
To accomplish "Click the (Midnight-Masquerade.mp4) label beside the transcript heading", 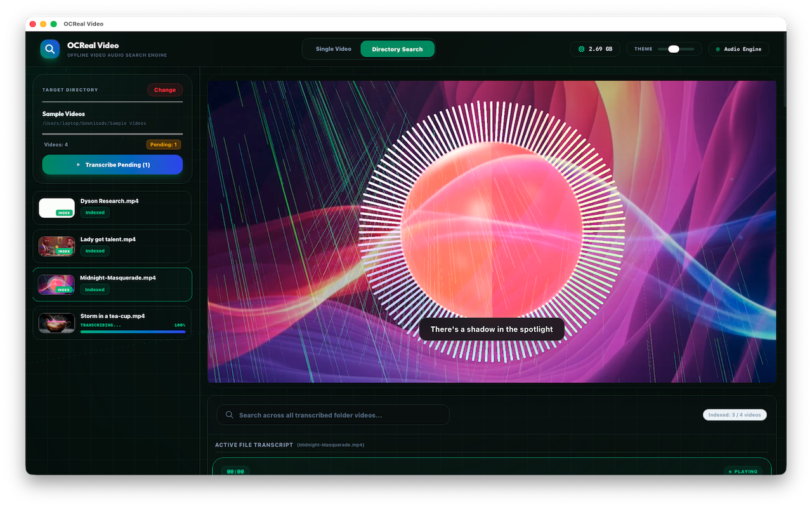I will coord(331,445).
